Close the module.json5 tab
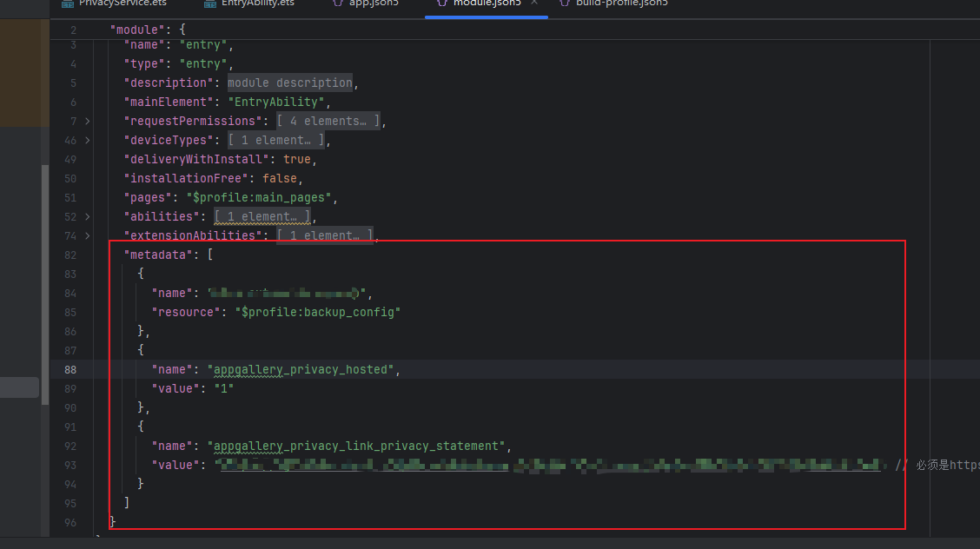This screenshot has width=980, height=549. [x=534, y=3]
